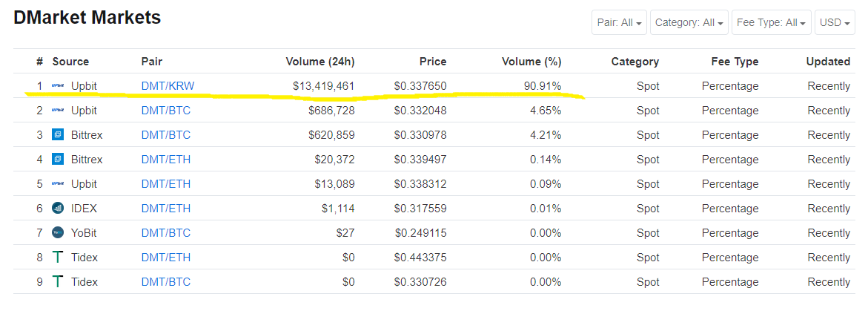The image size is (868, 311).
Task: Click the Upbit logo icon in row 1
Action: click(x=58, y=86)
